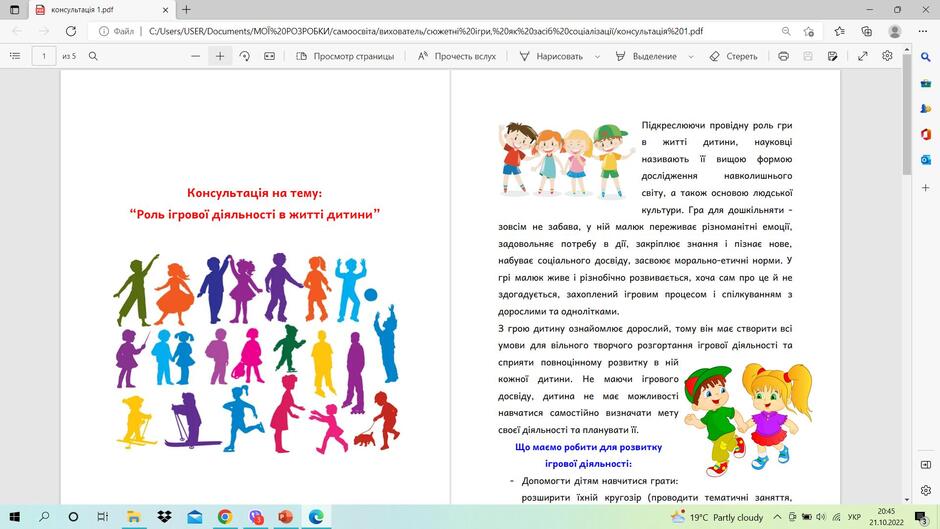Save the PDF document
The height and width of the screenshot is (529, 940).
click(808, 56)
